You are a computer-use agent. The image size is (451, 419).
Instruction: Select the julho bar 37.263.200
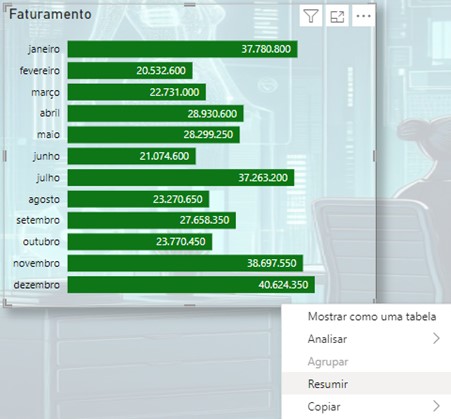point(181,178)
